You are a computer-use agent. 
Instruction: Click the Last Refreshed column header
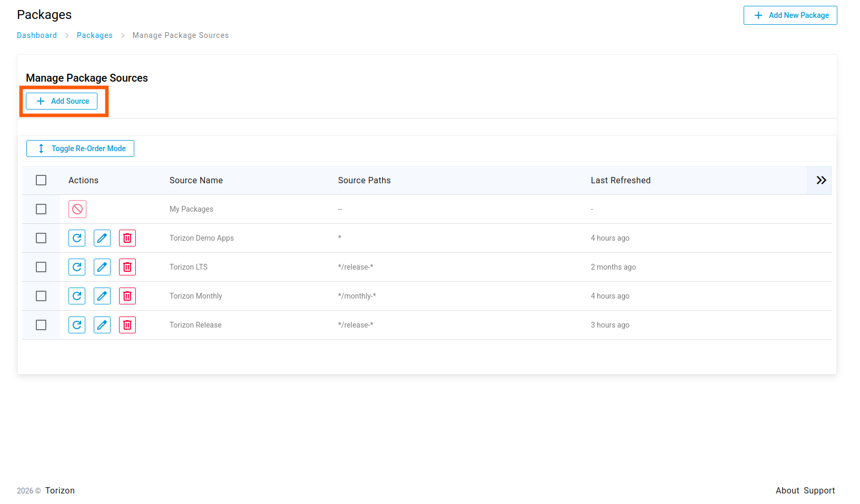click(x=620, y=180)
